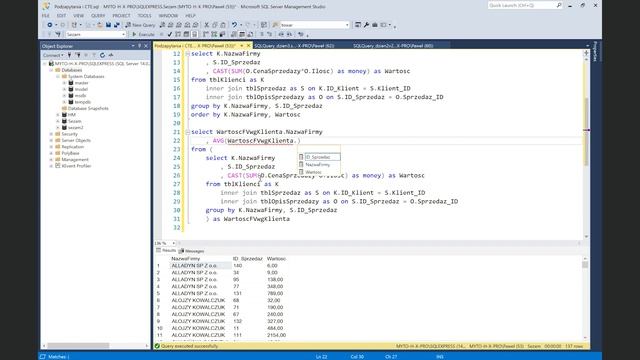The image size is (640, 360).
Task: Open the VIEW menu
Action: [x=78, y=16]
